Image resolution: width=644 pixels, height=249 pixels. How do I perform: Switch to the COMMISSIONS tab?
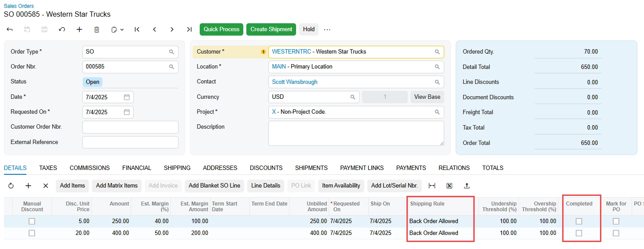tap(90, 168)
